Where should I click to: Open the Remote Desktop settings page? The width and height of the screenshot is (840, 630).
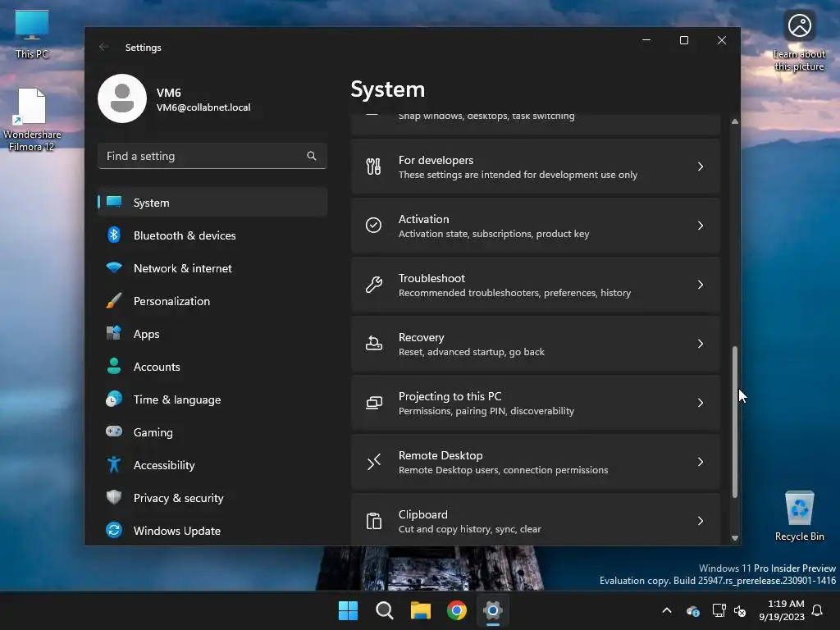point(536,462)
